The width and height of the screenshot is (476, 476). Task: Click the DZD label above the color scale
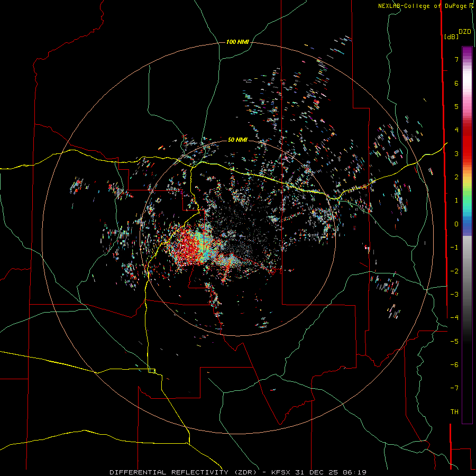point(465,32)
